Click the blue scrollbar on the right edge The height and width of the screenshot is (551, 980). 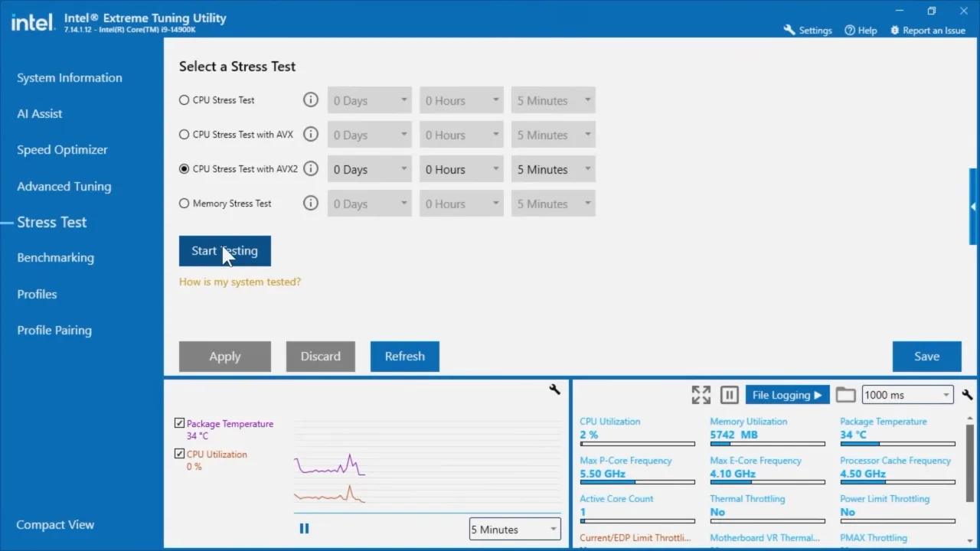tap(973, 207)
